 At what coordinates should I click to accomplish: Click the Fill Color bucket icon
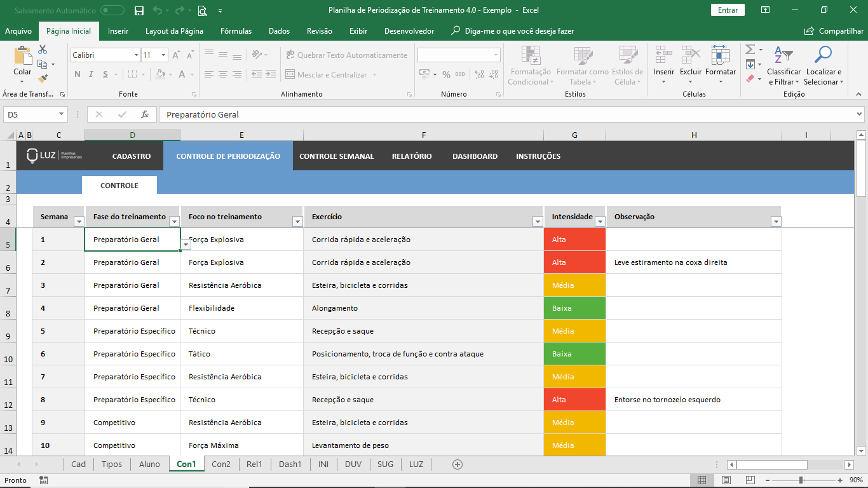coord(160,74)
